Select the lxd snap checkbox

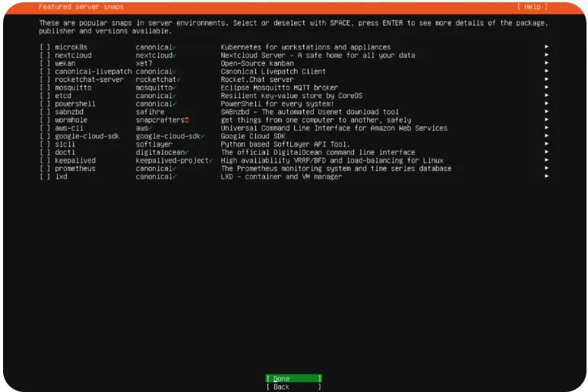[45, 177]
